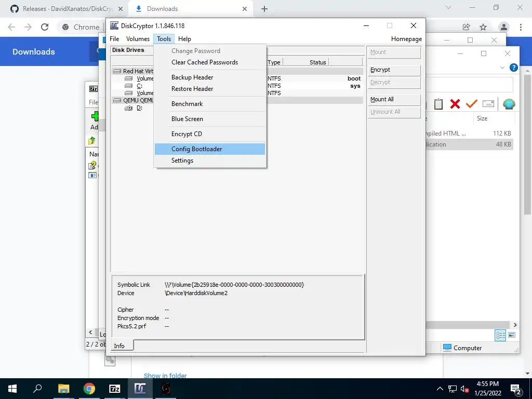Show hidden tray icons chevron
This screenshot has height=399, width=532.
click(x=440, y=389)
